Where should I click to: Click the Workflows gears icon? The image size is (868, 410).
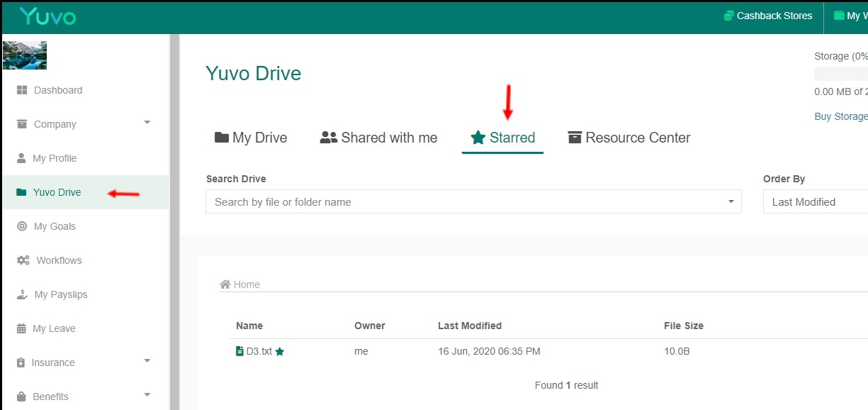[x=23, y=260]
